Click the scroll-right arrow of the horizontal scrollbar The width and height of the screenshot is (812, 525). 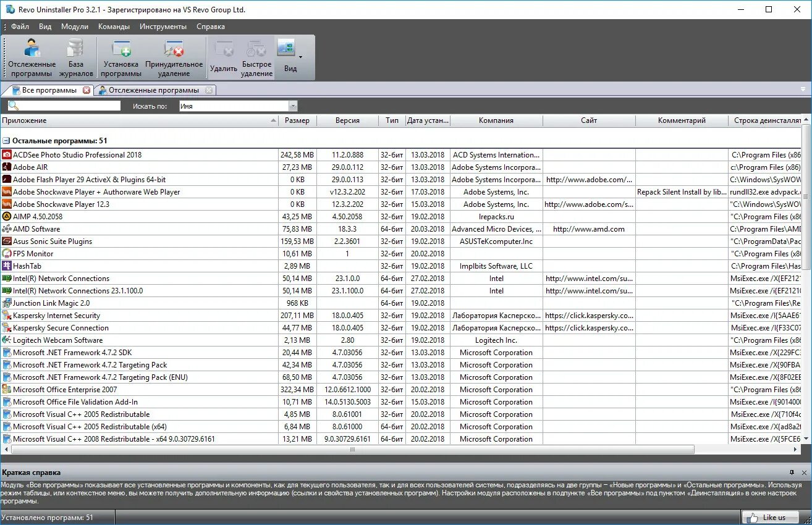tap(797, 449)
